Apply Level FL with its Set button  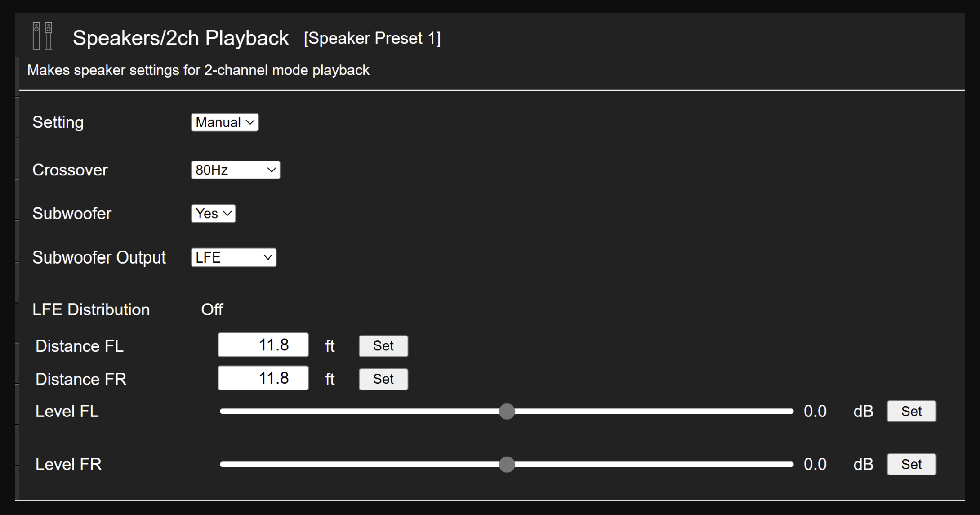coord(911,412)
